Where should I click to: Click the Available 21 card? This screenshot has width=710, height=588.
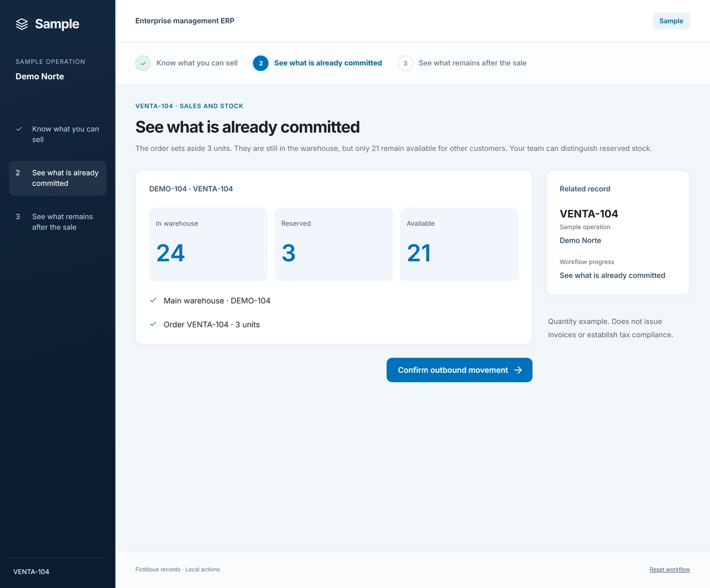[459, 244]
